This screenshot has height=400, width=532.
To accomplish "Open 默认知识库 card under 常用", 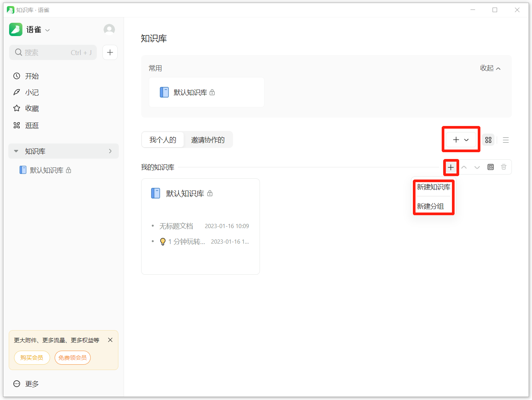I will coord(206,92).
